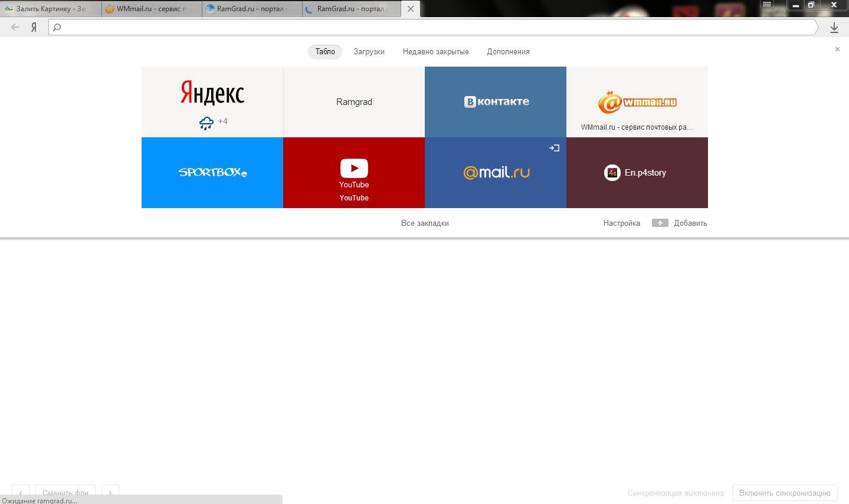Click Включить синхронизацию button

(785, 493)
